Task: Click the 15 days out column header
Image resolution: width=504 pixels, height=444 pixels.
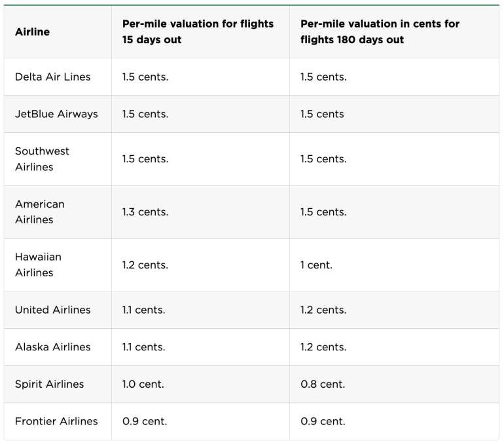Action: click(198, 31)
